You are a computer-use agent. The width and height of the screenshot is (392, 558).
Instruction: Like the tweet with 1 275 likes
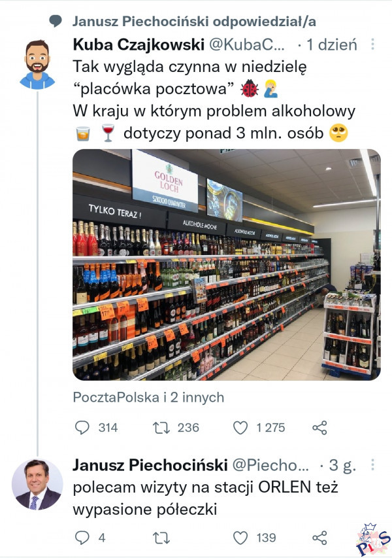point(240,427)
